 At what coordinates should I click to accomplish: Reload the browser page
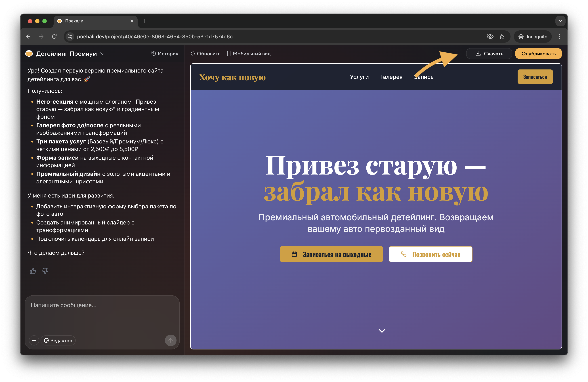click(x=54, y=37)
